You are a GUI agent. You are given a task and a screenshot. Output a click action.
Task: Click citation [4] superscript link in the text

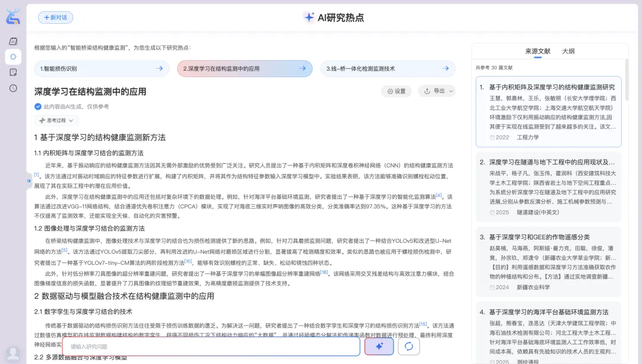coord(439,195)
